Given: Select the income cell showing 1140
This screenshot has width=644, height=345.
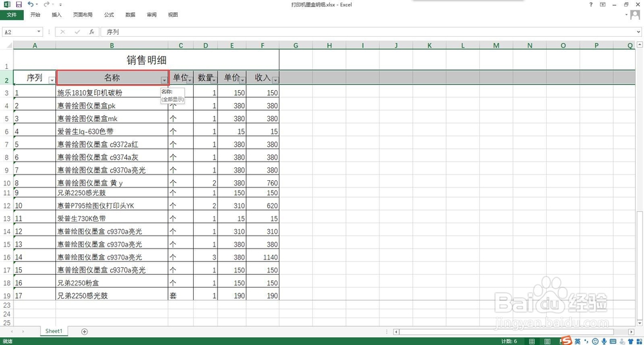Looking at the screenshot, I should (x=263, y=257).
